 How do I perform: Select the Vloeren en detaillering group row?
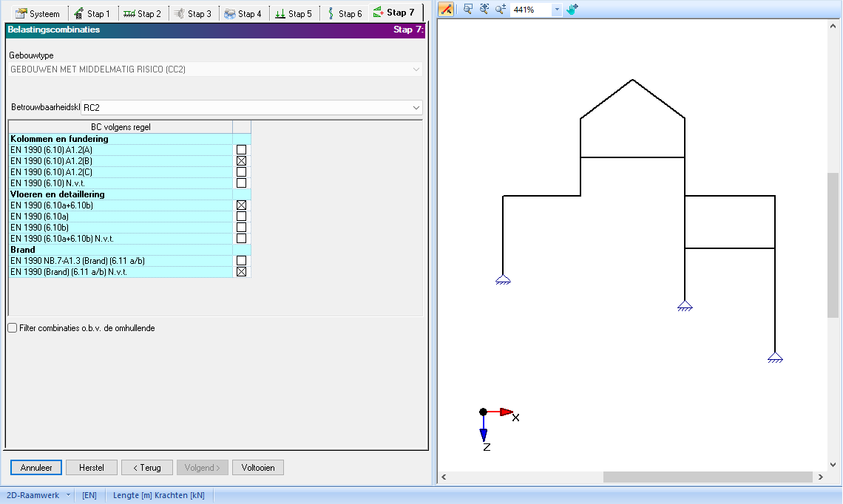(121, 194)
